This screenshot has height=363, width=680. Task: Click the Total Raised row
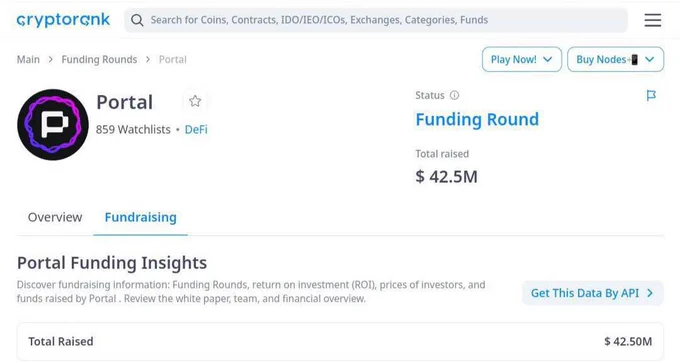340,341
